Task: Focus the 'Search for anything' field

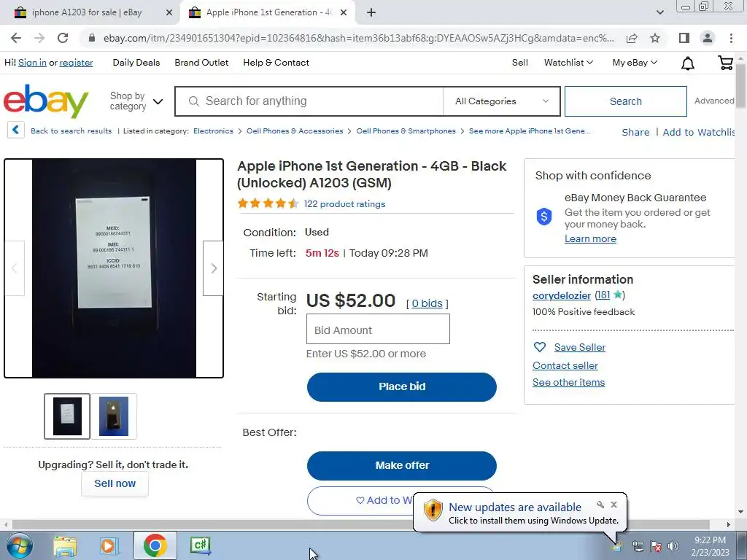Action: [309, 101]
